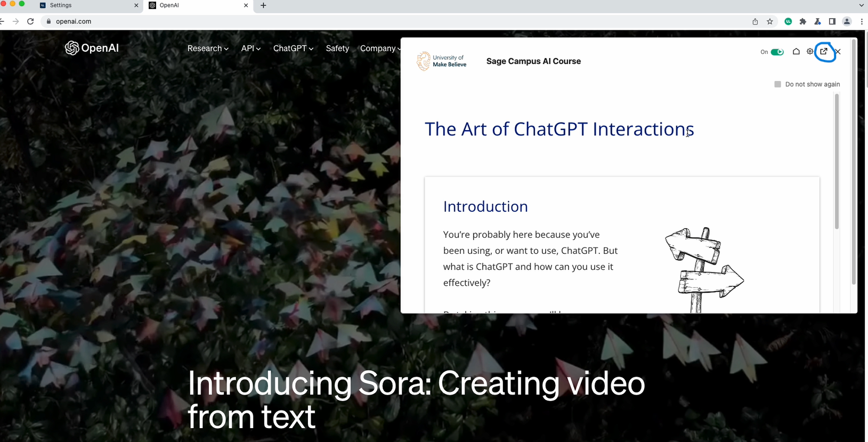Image resolution: width=868 pixels, height=442 pixels.
Task: Close the OpenAI browser tab
Action: (x=246, y=5)
